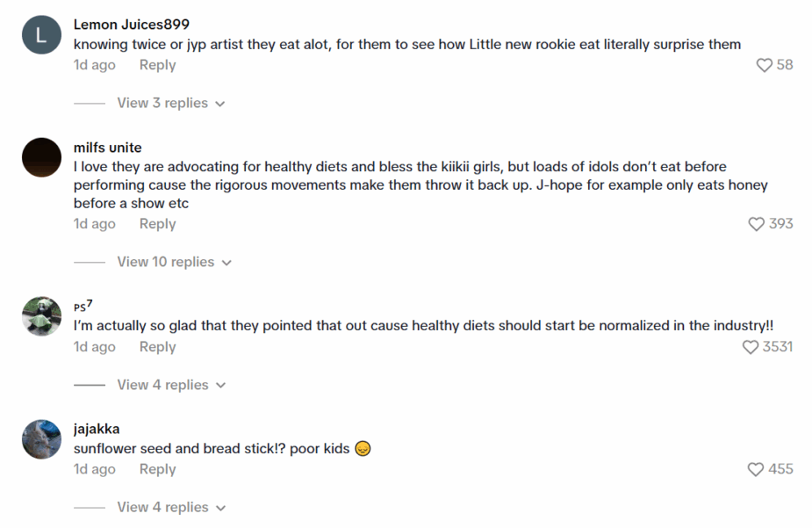Expand View 4 replies under PS7 comment
812x528 pixels.
171,385
